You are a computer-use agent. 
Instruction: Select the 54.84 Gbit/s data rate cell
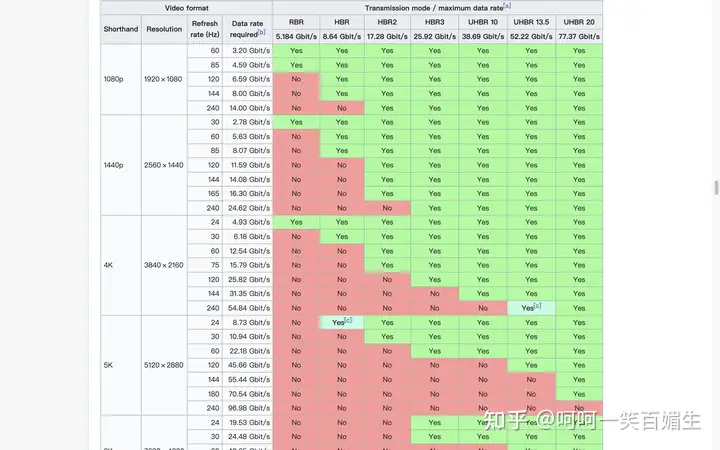click(251, 308)
